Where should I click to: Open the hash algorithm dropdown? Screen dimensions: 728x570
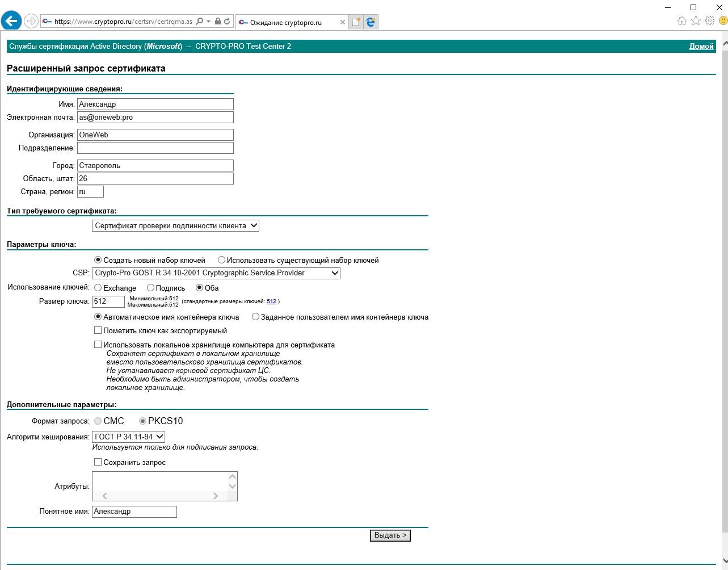pos(129,437)
